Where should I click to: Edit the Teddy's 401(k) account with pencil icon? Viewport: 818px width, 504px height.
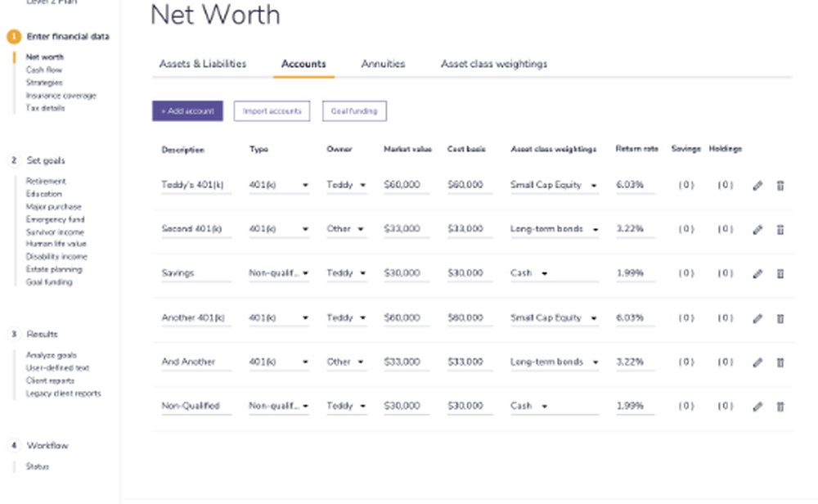coord(757,185)
